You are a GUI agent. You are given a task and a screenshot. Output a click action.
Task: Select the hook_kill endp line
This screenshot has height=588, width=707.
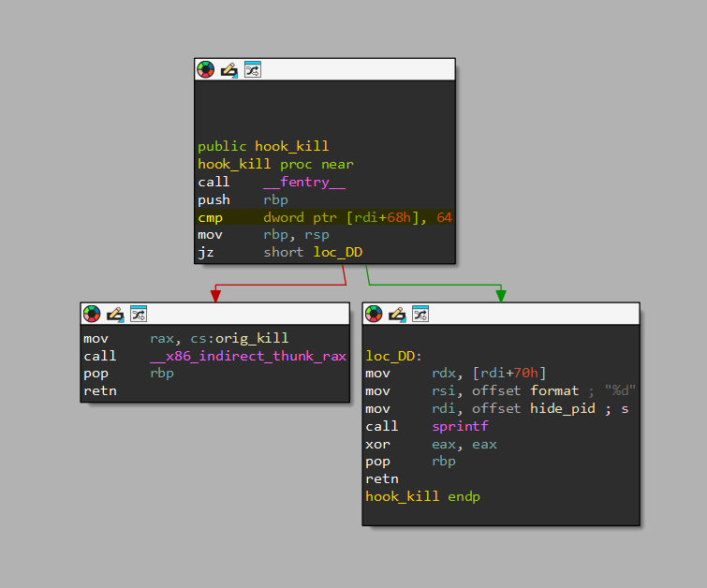point(422,496)
